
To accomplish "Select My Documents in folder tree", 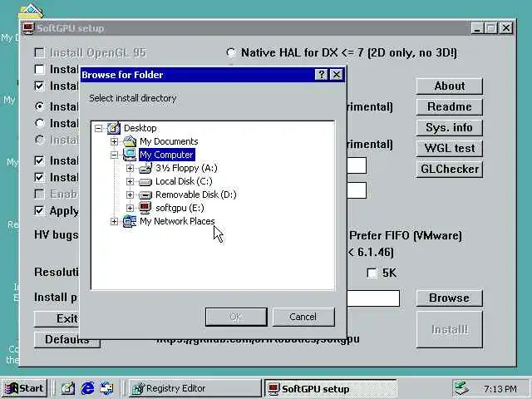I will tap(169, 141).
